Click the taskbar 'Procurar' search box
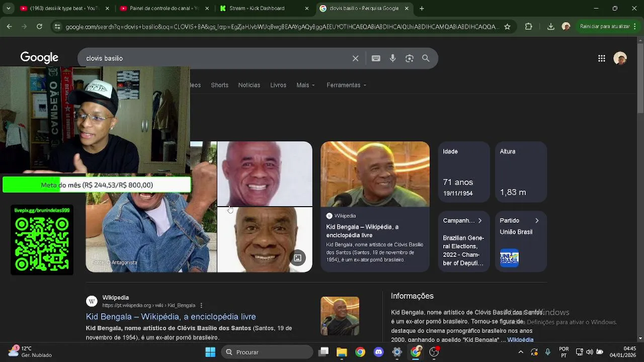 coord(267,352)
